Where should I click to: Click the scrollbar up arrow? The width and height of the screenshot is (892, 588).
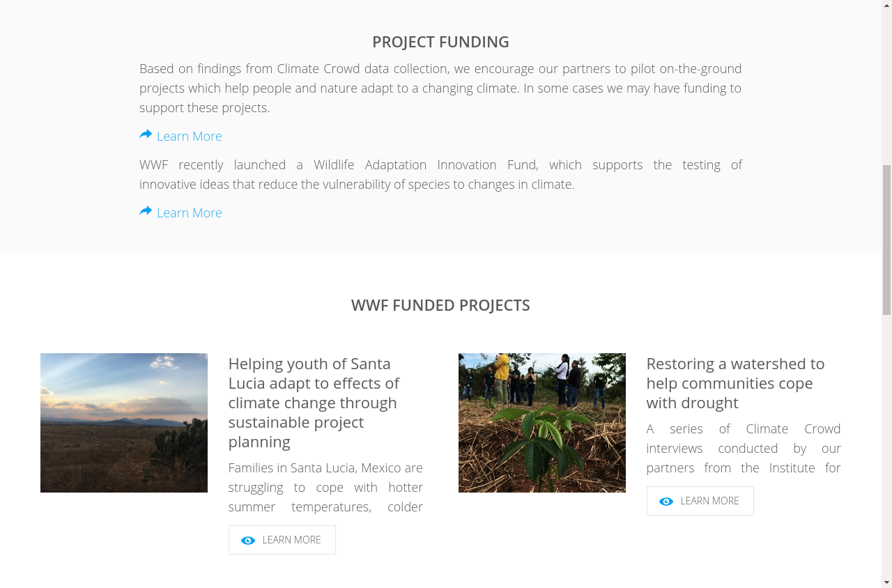pyautogui.click(x=886, y=6)
